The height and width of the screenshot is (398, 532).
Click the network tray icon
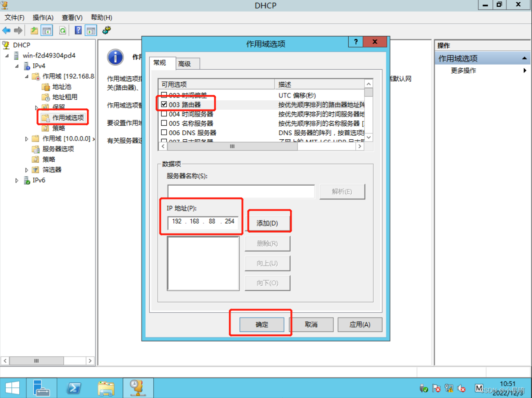point(449,388)
